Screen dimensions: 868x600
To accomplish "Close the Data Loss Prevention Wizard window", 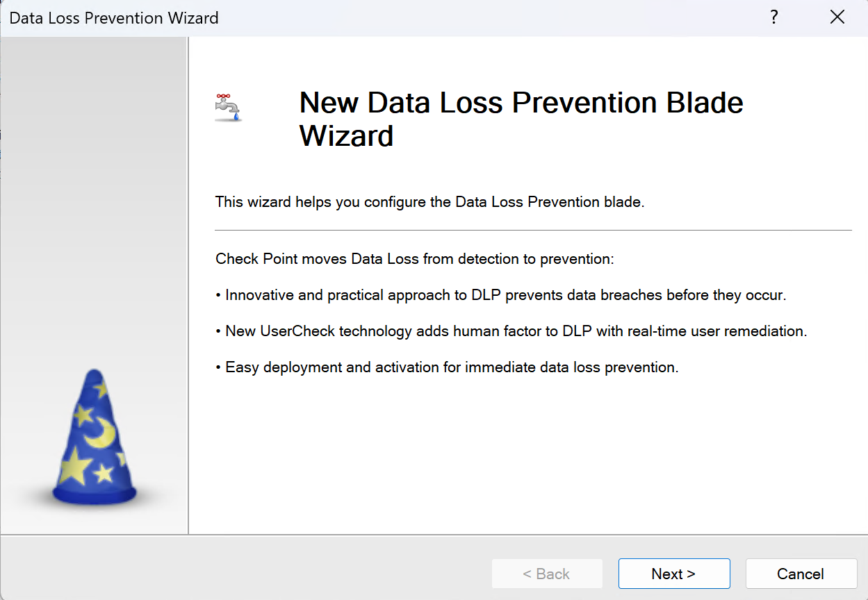I will pos(837,17).
